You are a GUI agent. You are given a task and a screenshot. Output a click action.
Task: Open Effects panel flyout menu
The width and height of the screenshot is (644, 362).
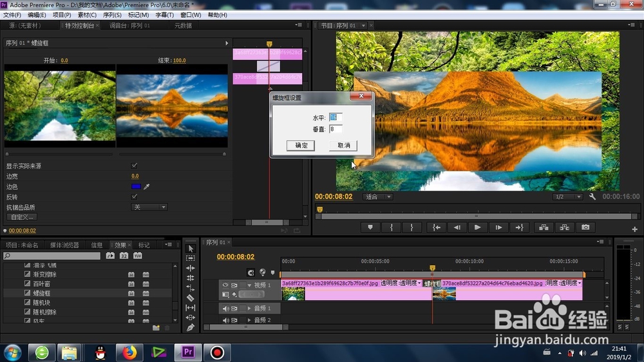(168, 245)
